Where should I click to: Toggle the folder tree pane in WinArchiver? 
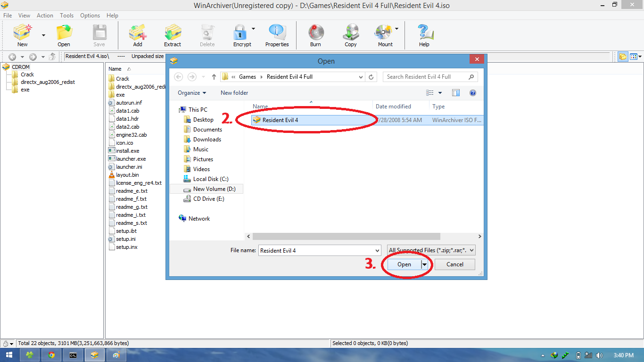[x=623, y=57]
